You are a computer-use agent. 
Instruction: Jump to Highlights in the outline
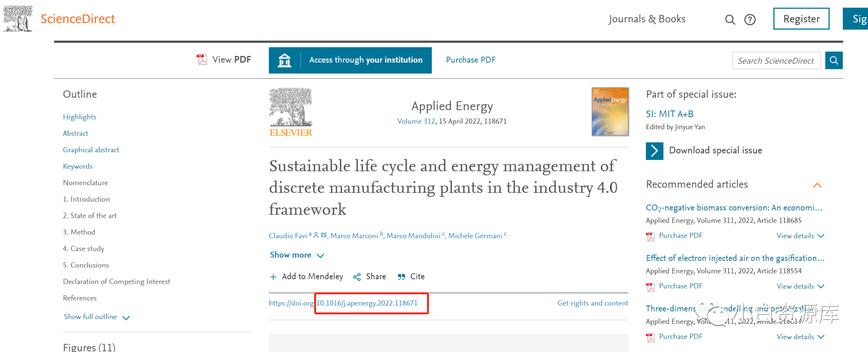[x=79, y=117]
